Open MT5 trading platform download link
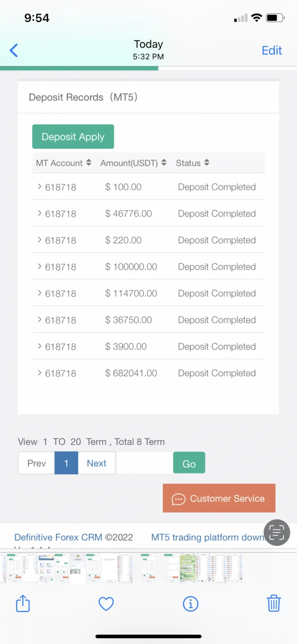Viewport: 297px width, 644px height. [x=208, y=537]
